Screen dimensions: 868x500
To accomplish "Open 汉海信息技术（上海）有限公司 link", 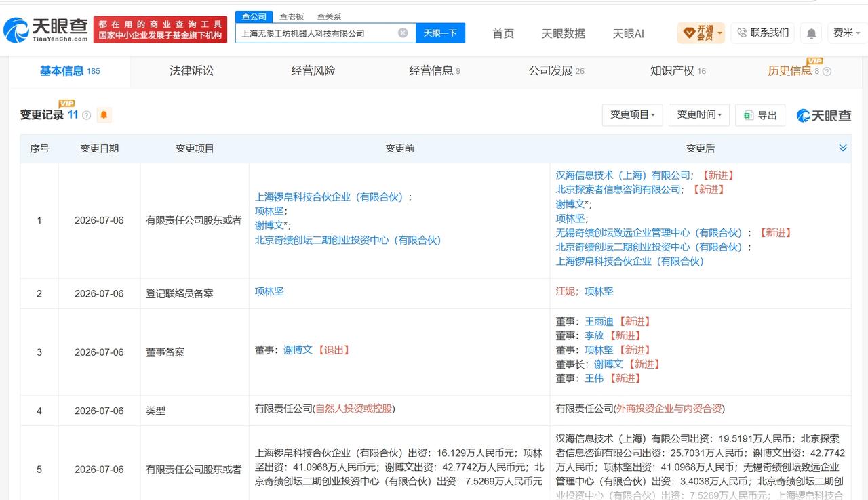I will (x=623, y=175).
